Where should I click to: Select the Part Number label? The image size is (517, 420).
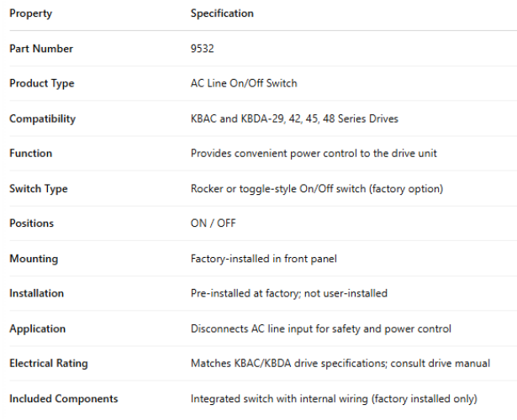tap(41, 49)
